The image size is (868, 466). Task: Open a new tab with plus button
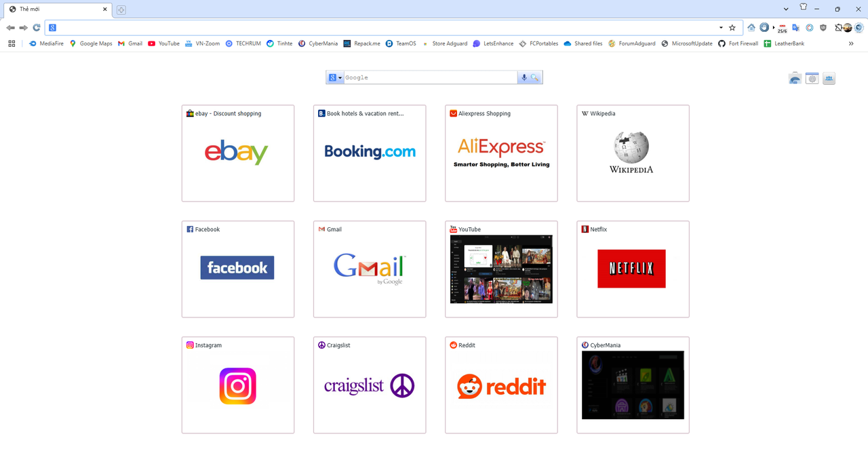click(x=121, y=9)
